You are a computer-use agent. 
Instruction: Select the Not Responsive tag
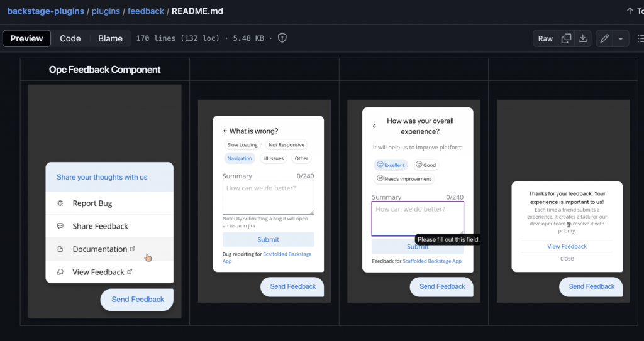point(286,145)
